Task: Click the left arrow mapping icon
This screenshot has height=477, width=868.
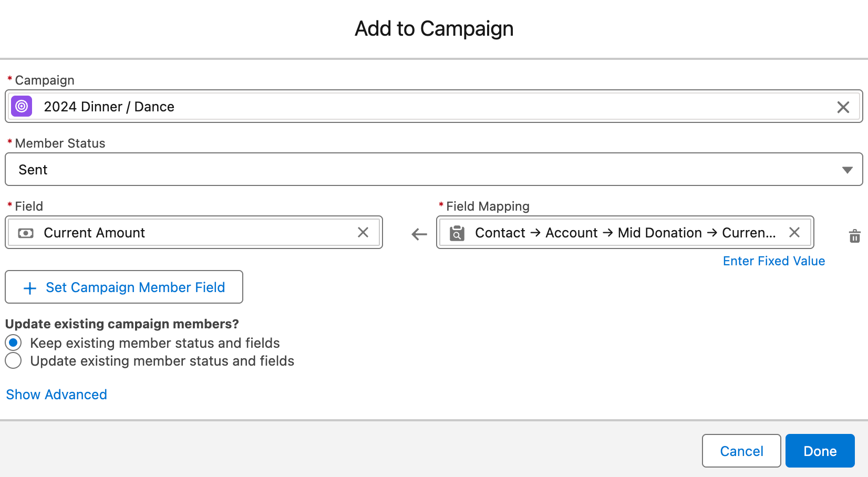Action: 419,234
